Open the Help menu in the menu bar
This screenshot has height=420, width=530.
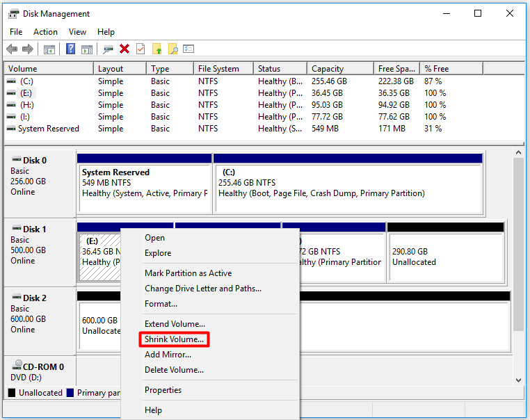point(106,32)
